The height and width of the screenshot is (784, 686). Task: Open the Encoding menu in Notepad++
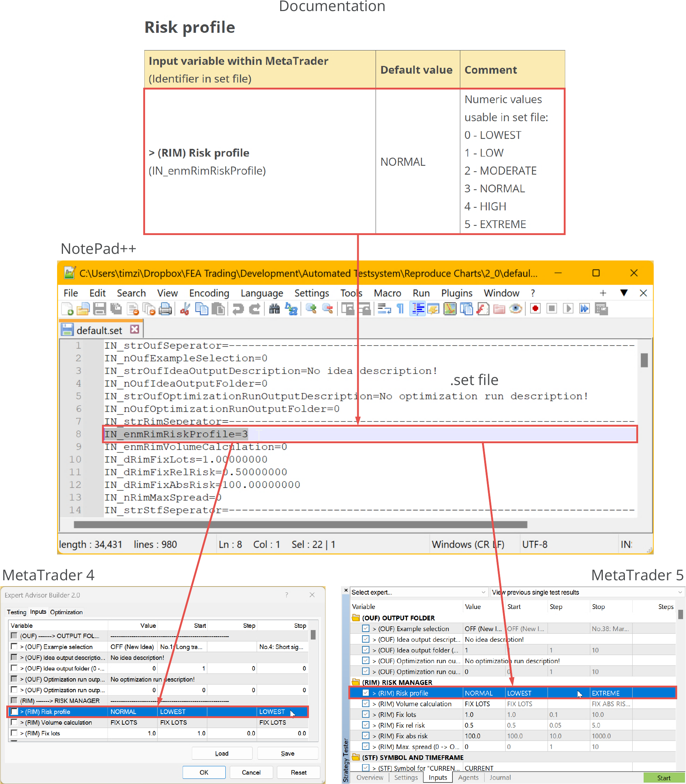[x=209, y=293]
